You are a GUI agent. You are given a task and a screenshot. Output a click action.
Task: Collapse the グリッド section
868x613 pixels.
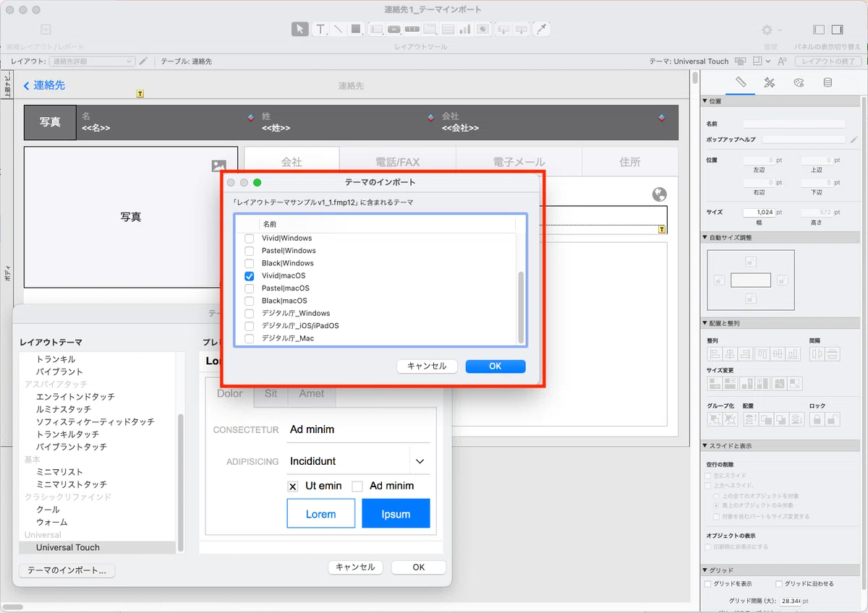[x=705, y=570]
